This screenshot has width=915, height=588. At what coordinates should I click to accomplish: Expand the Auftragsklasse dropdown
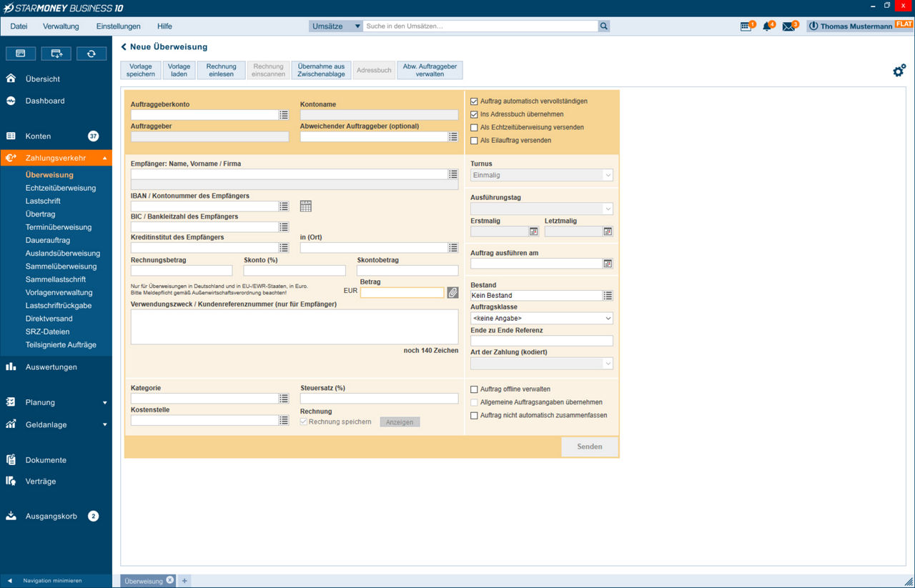[x=541, y=318]
